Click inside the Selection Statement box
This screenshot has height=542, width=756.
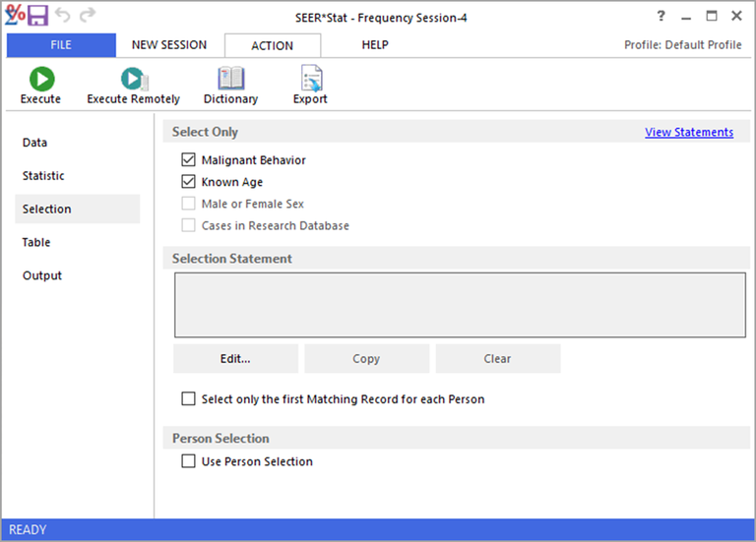pyautogui.click(x=460, y=306)
